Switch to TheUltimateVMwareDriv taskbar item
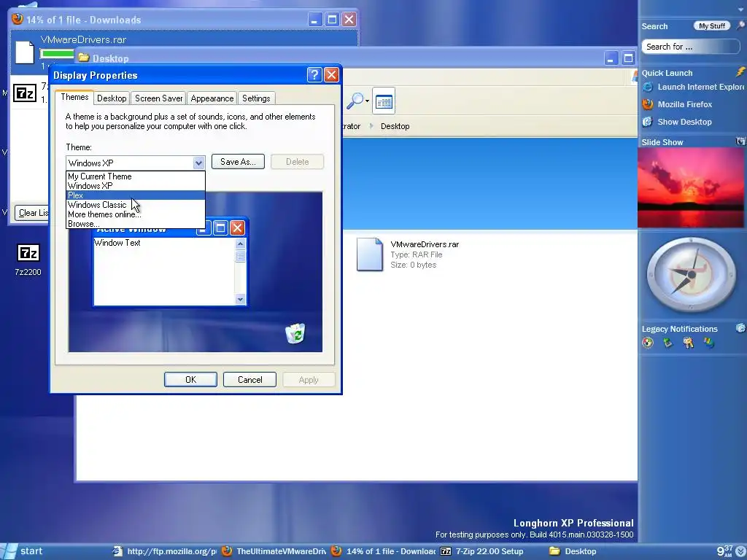 (x=274, y=551)
